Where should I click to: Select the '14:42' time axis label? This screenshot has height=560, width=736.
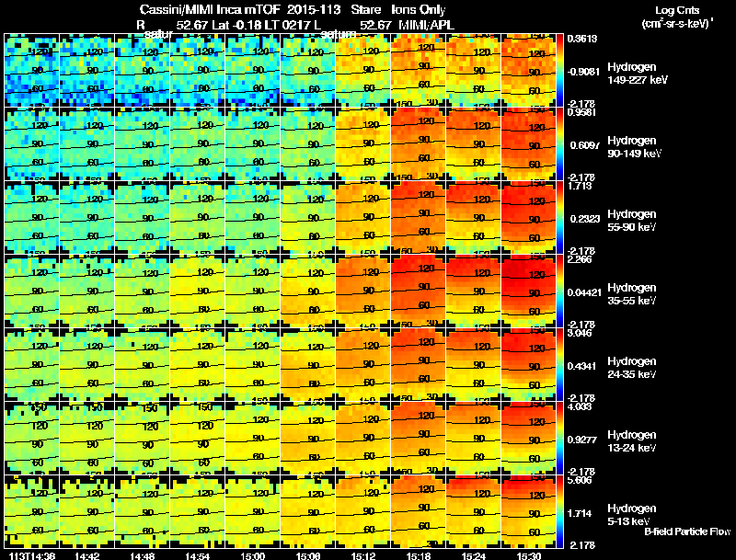pos(86,555)
